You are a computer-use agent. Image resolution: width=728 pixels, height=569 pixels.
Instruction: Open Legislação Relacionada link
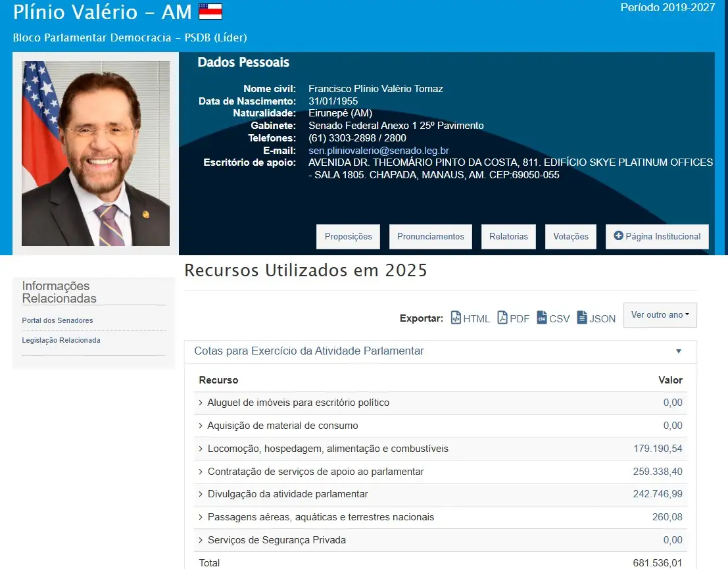click(61, 340)
